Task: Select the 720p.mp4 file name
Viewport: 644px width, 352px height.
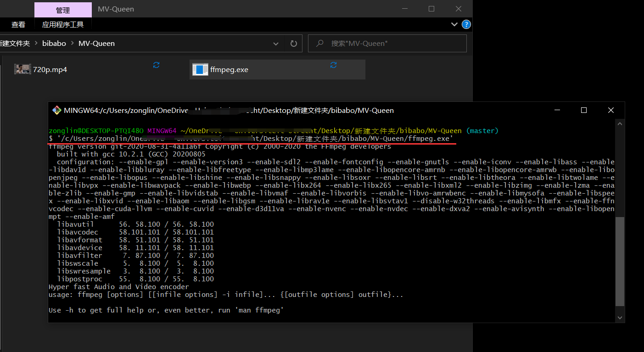Action: tap(50, 70)
